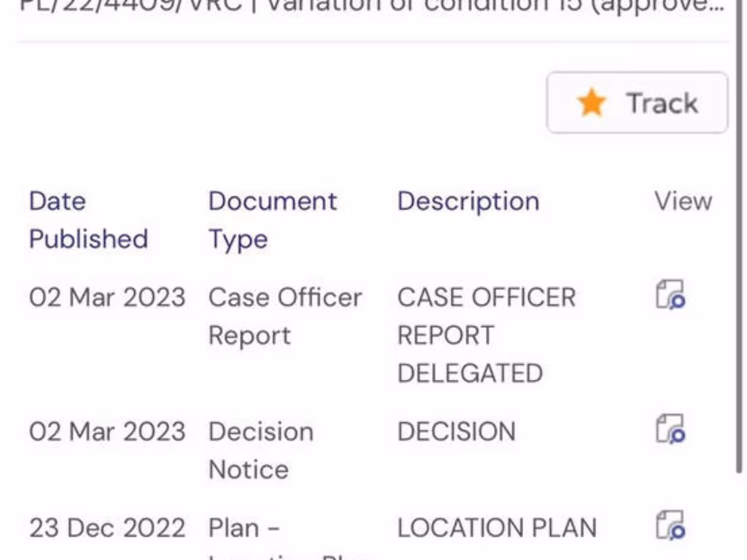This screenshot has width=747, height=560.
Task: Click the Case Officer Report type cell
Action: click(285, 316)
